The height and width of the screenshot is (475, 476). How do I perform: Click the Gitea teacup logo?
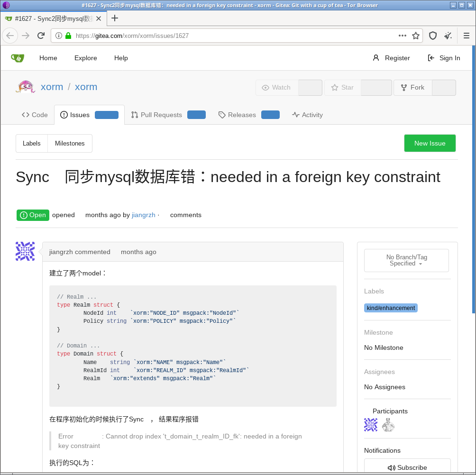coord(18,58)
